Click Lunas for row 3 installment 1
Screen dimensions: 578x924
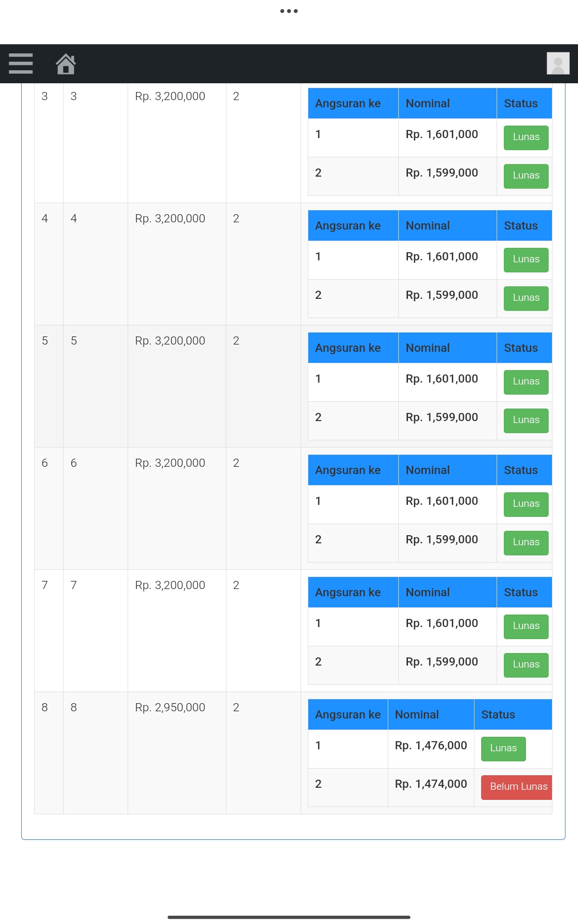[526, 138]
